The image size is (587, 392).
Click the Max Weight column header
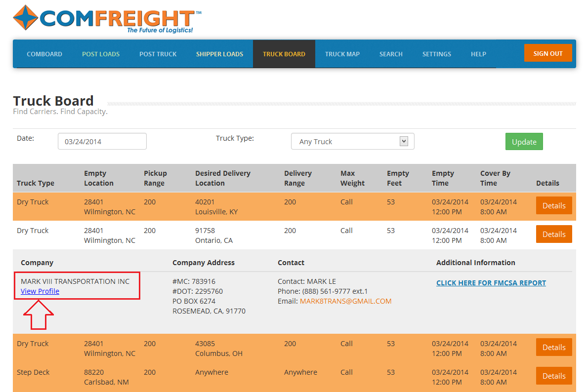352,178
